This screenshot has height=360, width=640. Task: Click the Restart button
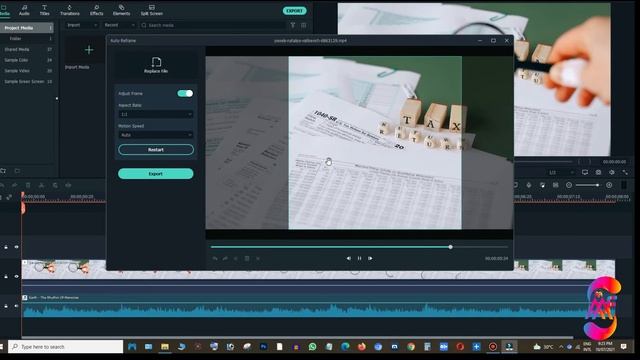coord(156,150)
